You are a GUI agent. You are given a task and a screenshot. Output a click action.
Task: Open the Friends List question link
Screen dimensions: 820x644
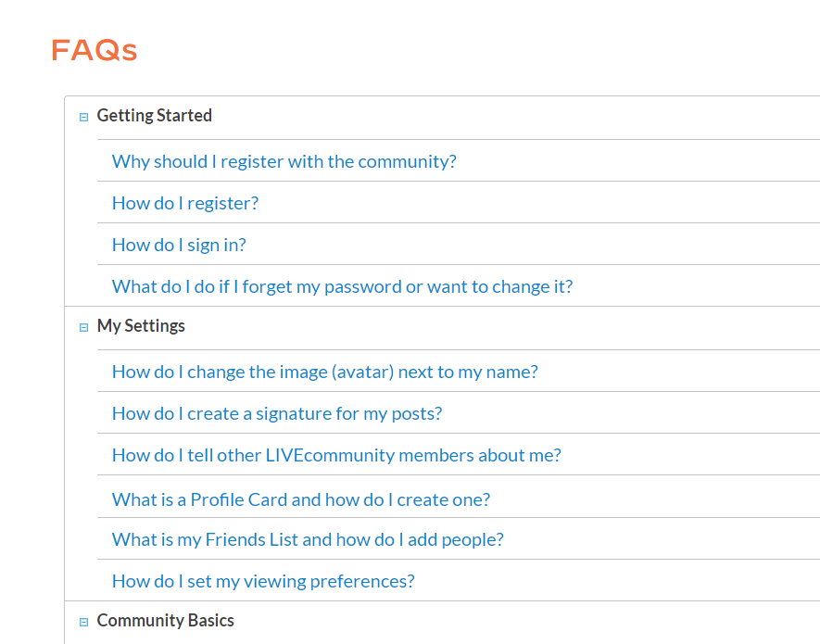pyautogui.click(x=308, y=539)
